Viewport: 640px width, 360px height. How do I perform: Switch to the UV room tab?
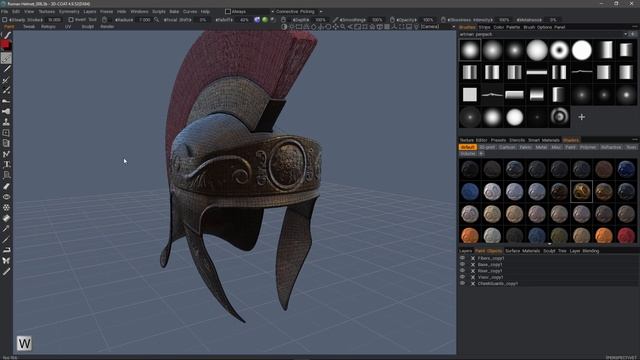click(68, 27)
